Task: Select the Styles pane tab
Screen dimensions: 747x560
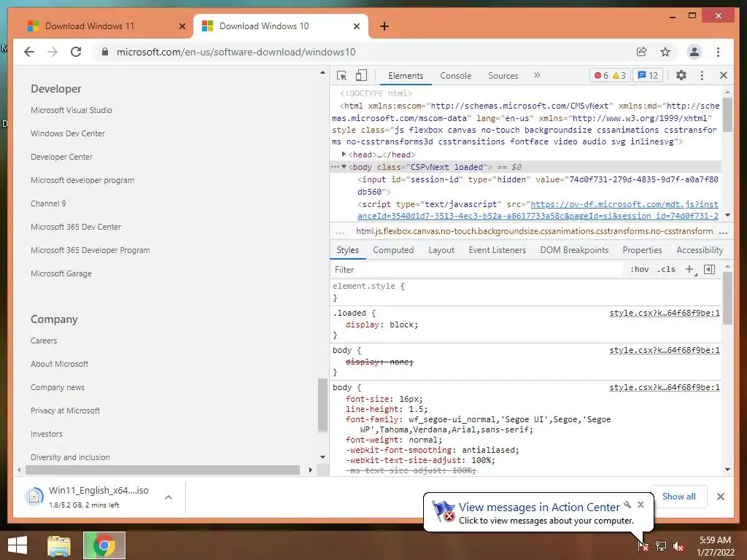Action: pyautogui.click(x=347, y=250)
